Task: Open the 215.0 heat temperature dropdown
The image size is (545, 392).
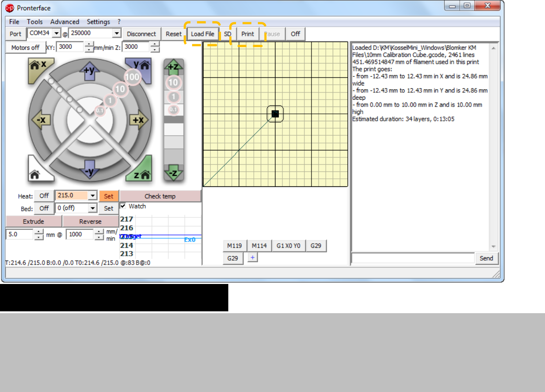Action: [x=93, y=196]
